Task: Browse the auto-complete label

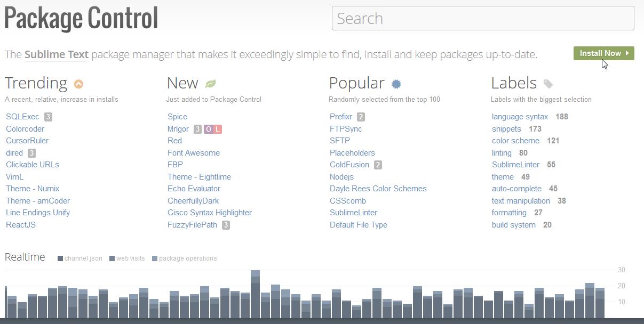Action: [x=516, y=189]
